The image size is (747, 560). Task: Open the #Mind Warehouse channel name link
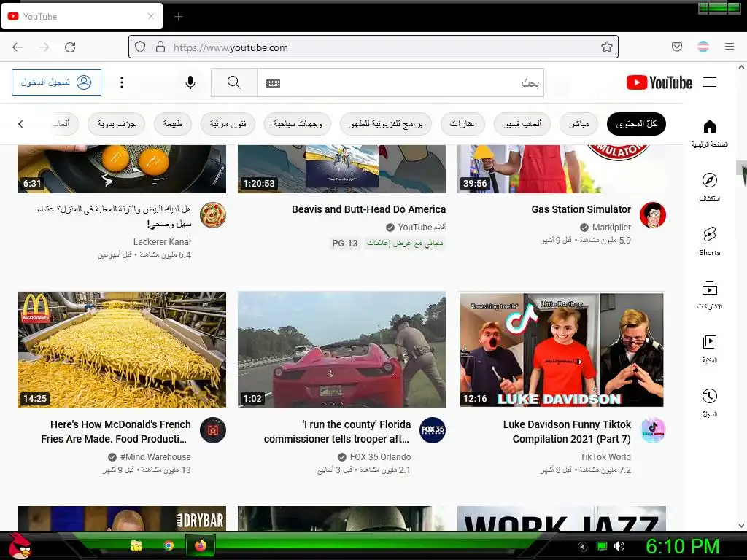coord(155,456)
